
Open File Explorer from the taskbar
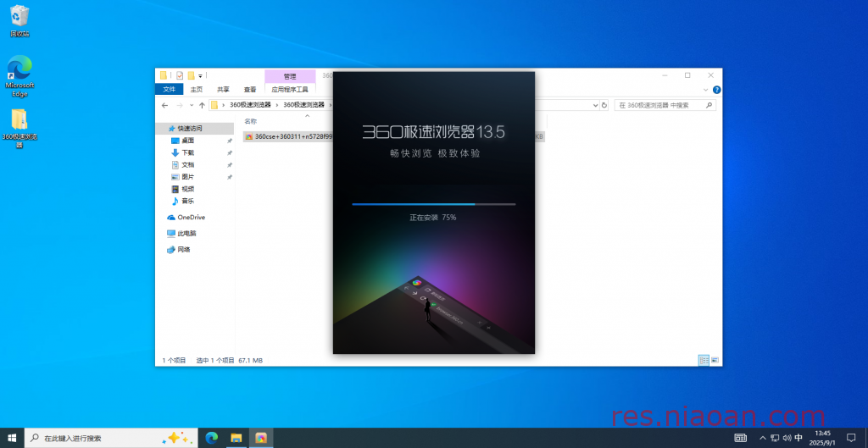click(x=236, y=438)
